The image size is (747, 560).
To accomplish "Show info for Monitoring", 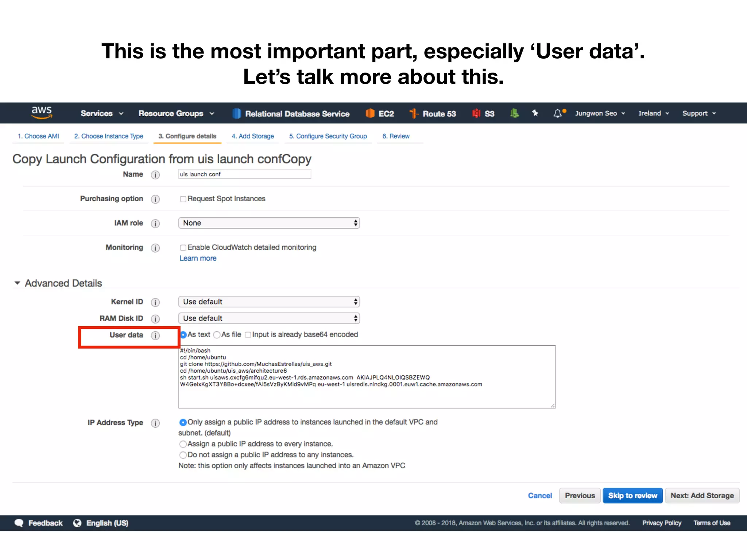I will (x=155, y=248).
